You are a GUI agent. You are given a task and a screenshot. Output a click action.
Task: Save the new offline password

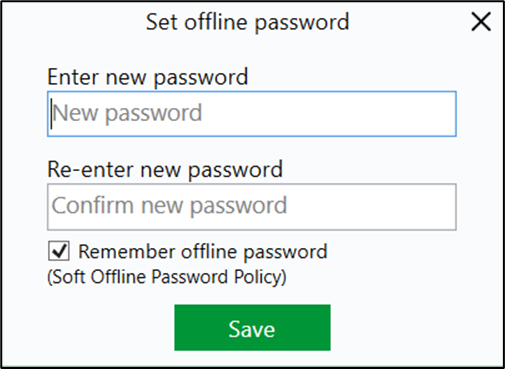(252, 327)
